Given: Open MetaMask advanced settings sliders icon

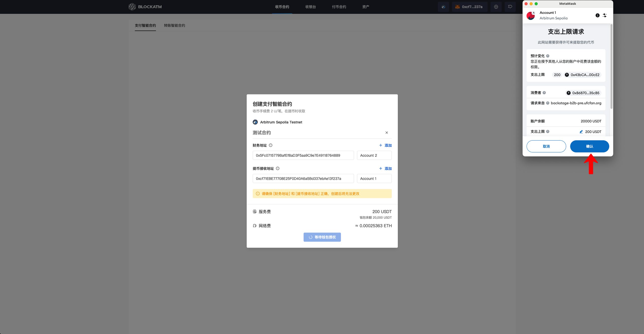Looking at the screenshot, I should coord(605,15).
